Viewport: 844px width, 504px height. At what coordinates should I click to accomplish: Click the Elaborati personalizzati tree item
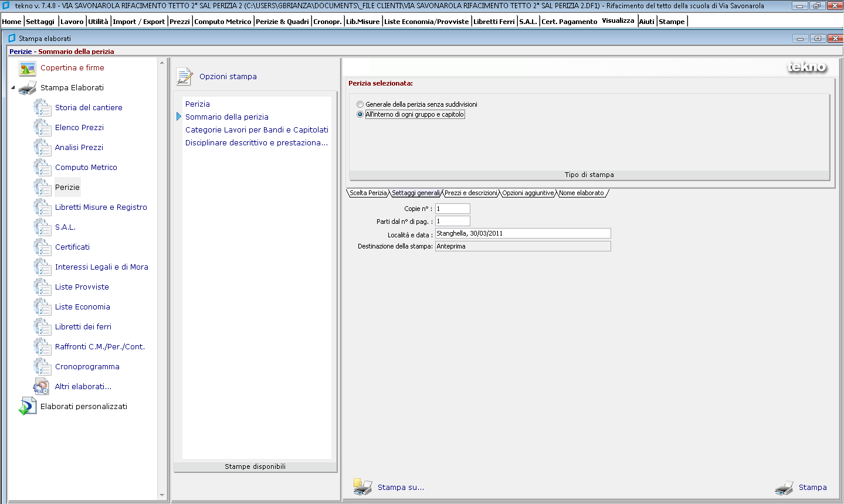click(84, 407)
